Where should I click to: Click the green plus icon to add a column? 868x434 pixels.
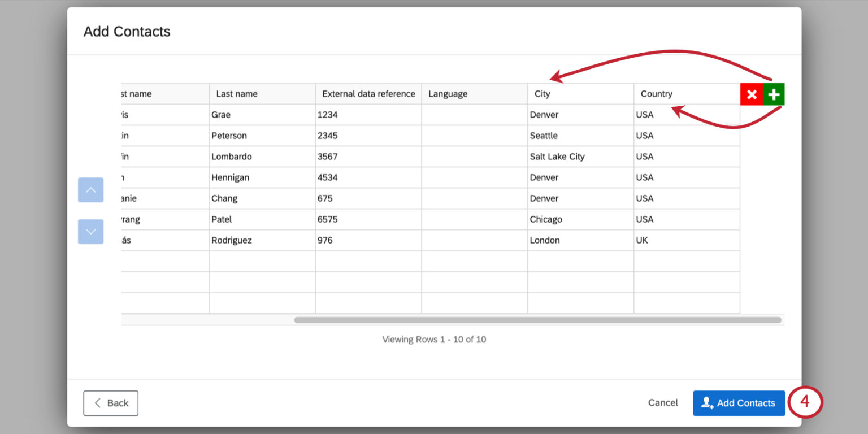click(x=773, y=94)
